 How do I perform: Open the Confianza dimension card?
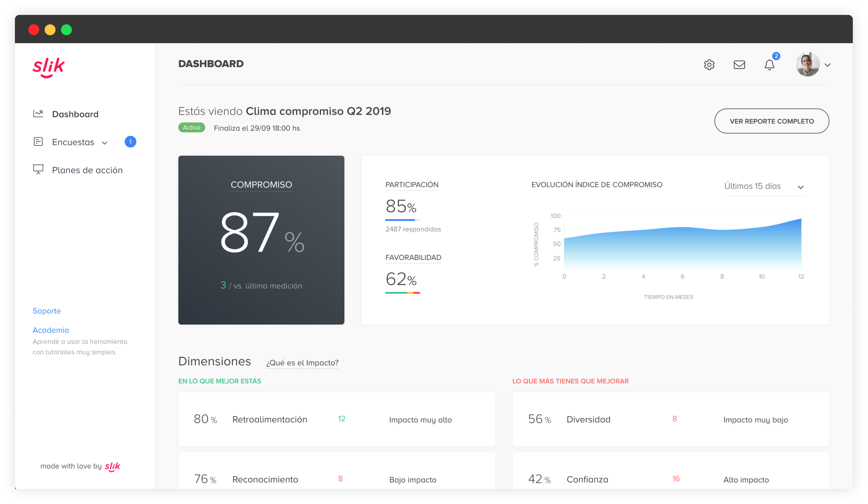671,471
